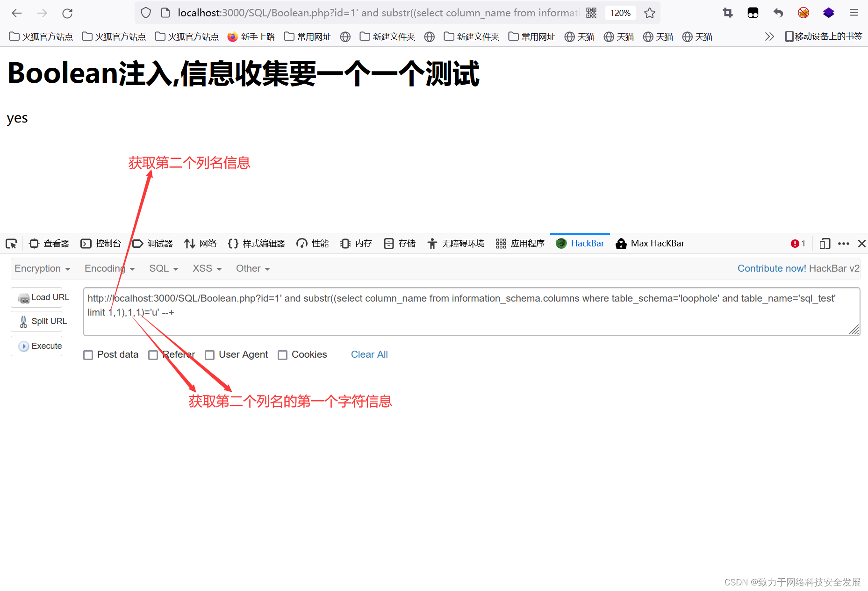The width and height of the screenshot is (868, 591).
Task: Open the first 天猫 bookmark
Action: 580,36
